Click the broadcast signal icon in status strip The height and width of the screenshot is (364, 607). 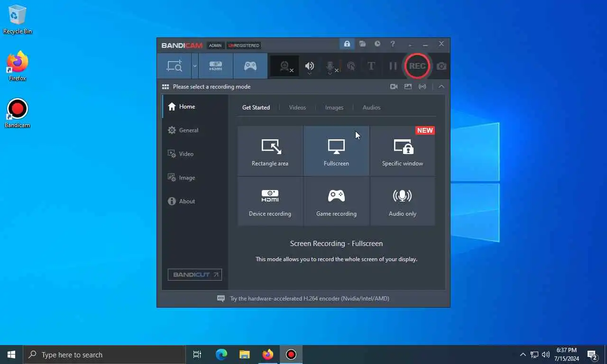pyautogui.click(x=422, y=87)
